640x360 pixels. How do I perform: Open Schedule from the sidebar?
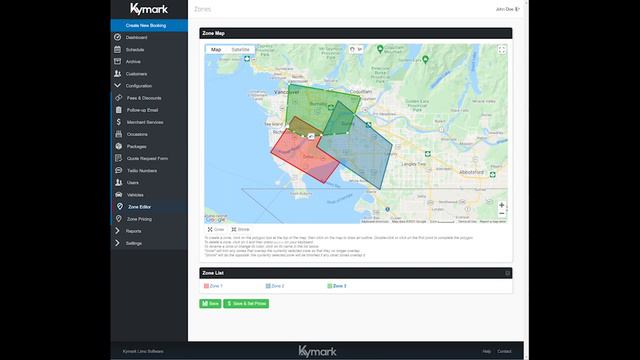pyautogui.click(x=135, y=50)
